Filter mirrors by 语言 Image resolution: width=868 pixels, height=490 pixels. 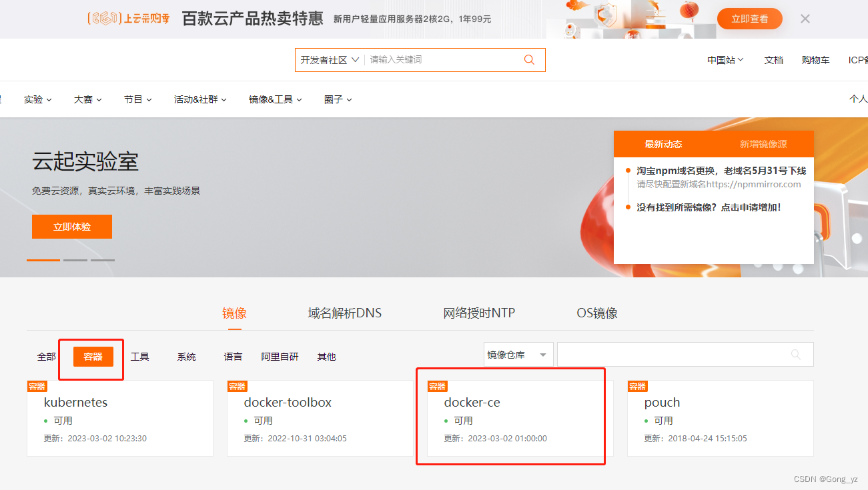pyautogui.click(x=233, y=357)
